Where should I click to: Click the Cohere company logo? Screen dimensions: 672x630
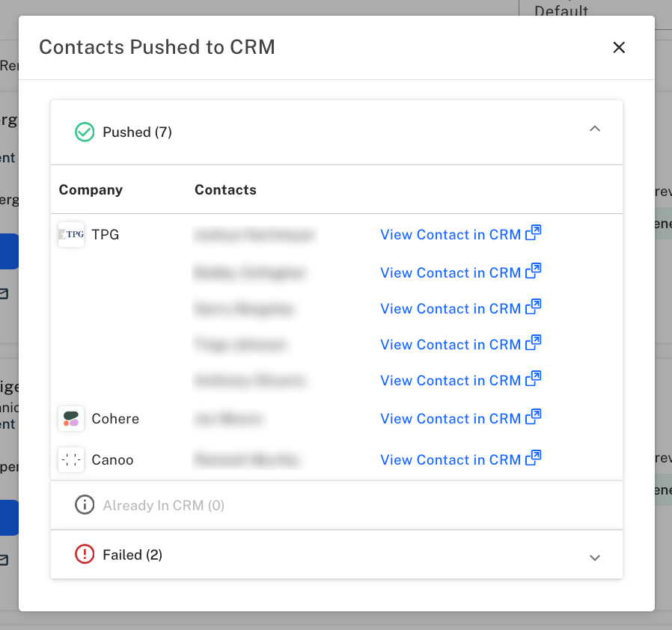[71, 419]
